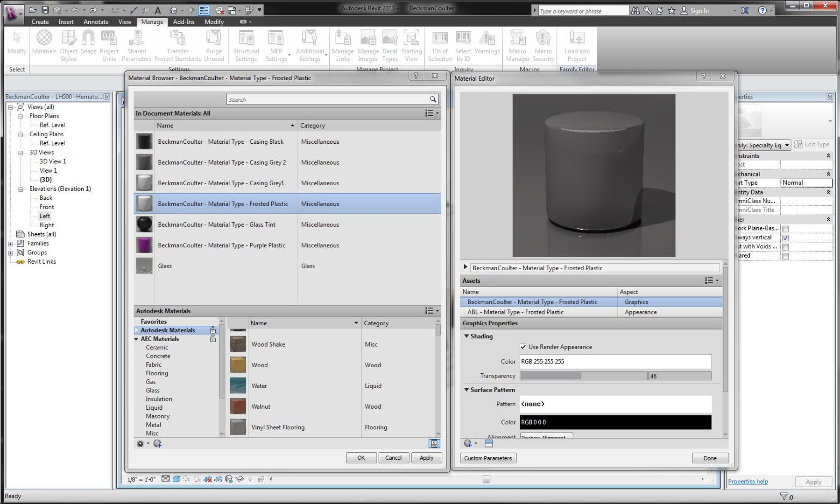Click Done in Material Editor
Viewport: 840px width, 504px height.
coord(710,458)
